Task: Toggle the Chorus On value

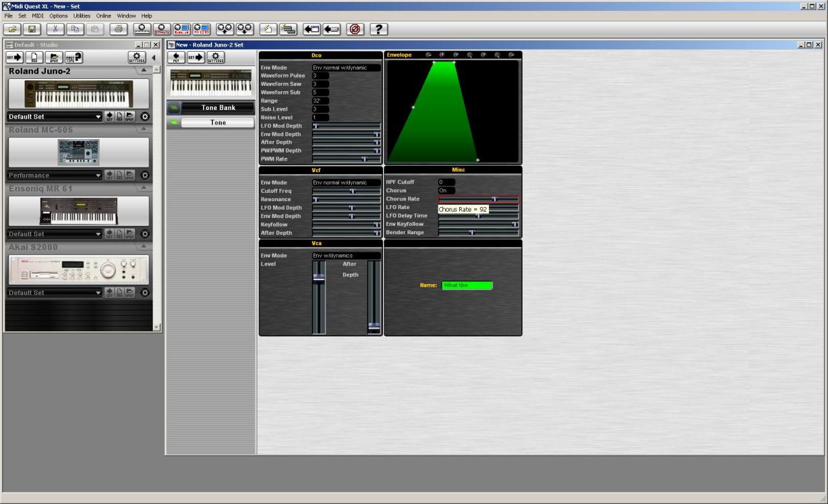Action: click(x=446, y=191)
